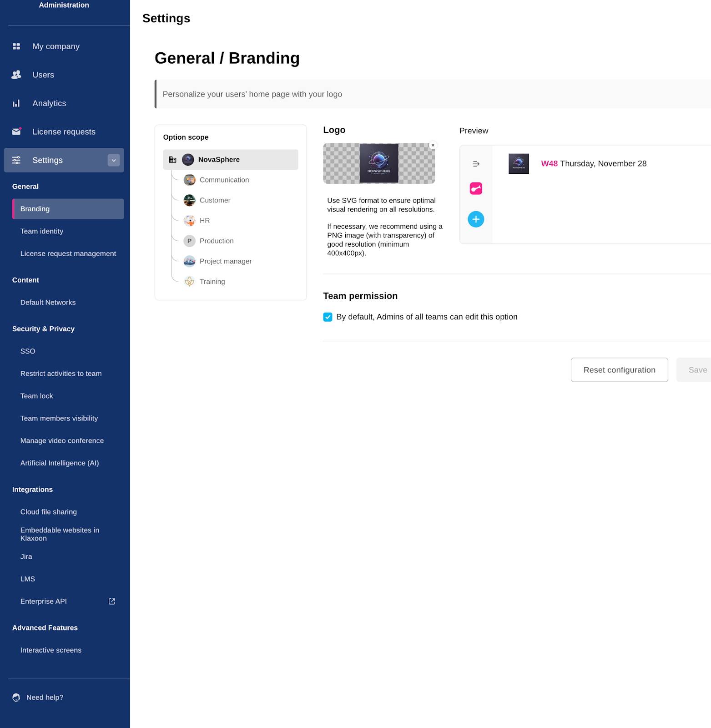711x728 pixels.
Task: Click the License requests envelope icon
Action: click(x=16, y=131)
